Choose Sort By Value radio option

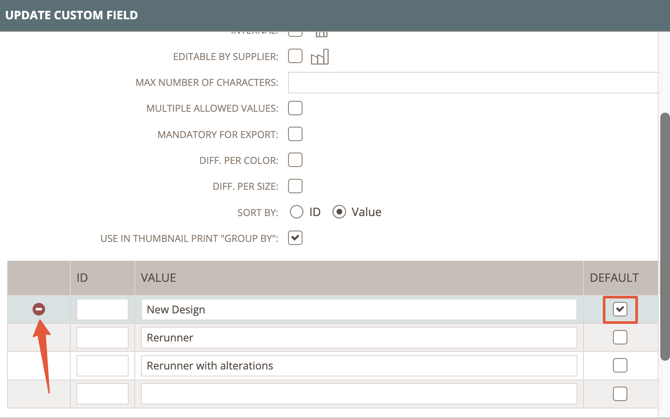click(x=340, y=212)
